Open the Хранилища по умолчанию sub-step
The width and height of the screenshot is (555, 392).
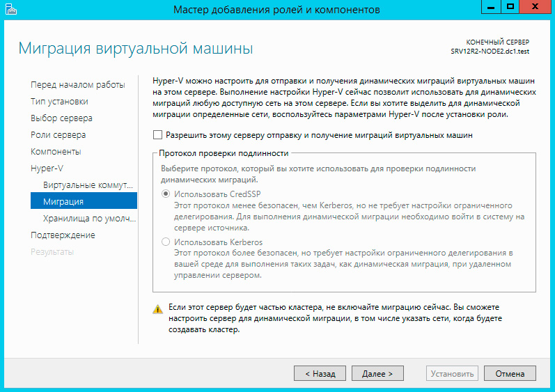coord(89,219)
